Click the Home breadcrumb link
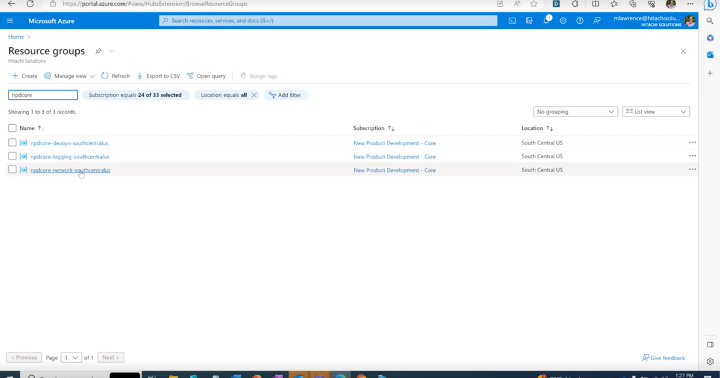 coord(16,37)
